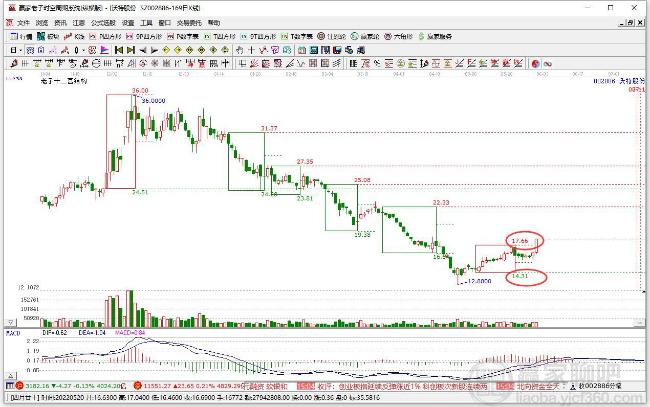Open the 六角形 hexagon chart tool
The width and height of the screenshot is (650, 407).
[398, 36]
